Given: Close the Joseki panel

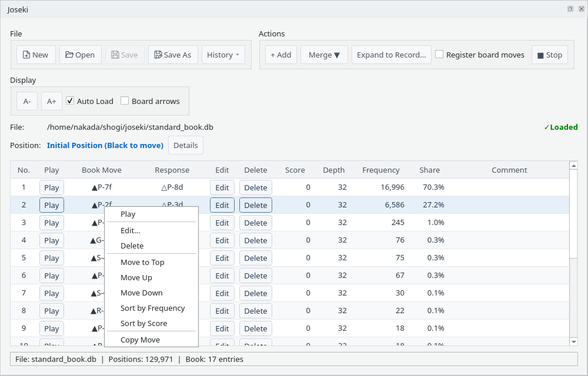Looking at the screenshot, I should click(x=582, y=9).
